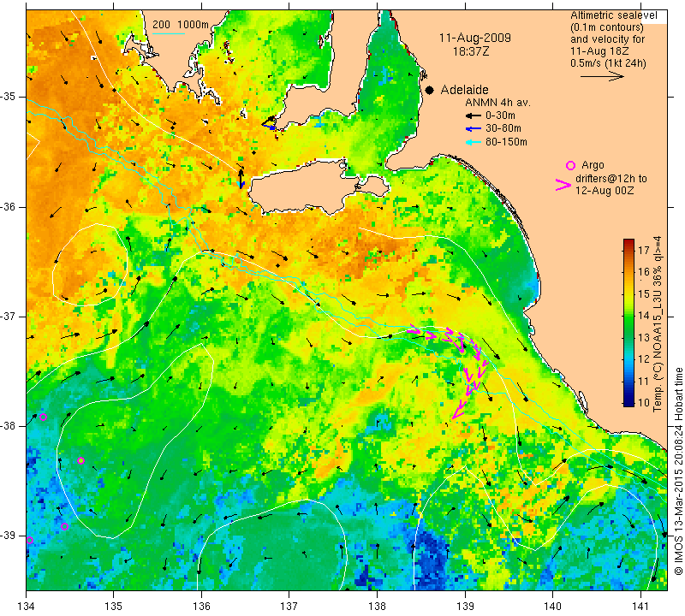Click the dark blue bottom of the temperature colour bar
Screen dimensions: 685x616
point(628,402)
